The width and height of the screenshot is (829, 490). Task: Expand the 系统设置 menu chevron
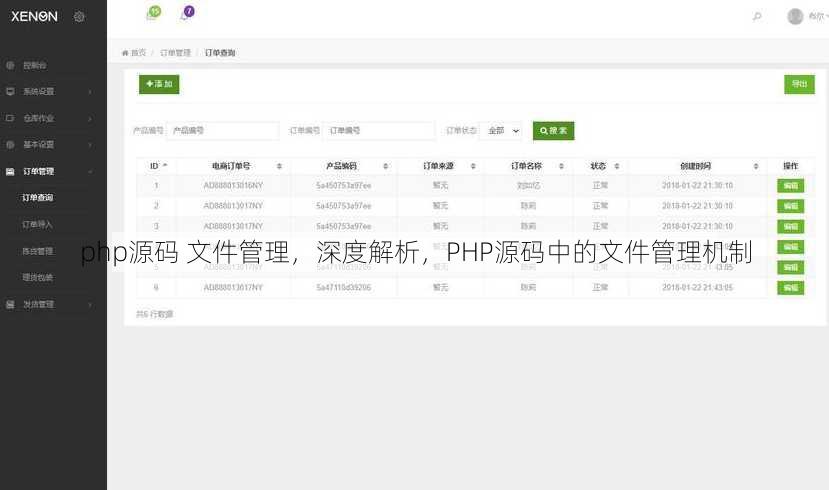click(90, 92)
